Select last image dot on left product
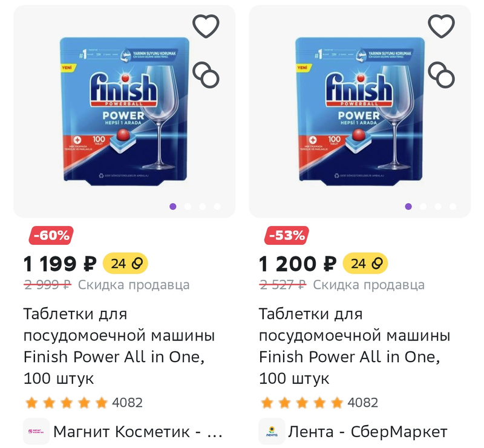Screen dimensions: 484x448 pos(217,206)
